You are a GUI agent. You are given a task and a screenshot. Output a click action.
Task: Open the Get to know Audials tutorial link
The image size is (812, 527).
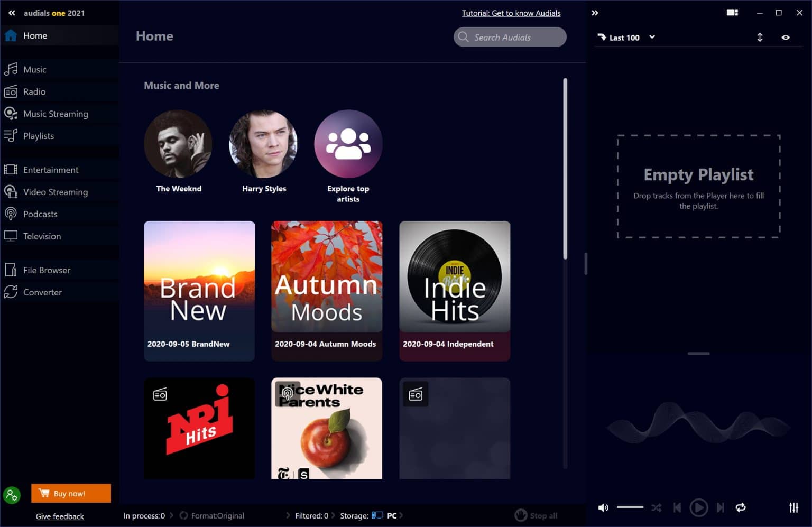coord(511,13)
